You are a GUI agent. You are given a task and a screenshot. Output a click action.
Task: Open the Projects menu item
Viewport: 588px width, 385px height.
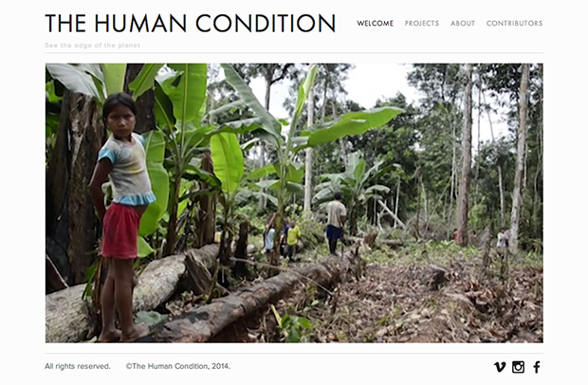click(x=422, y=24)
